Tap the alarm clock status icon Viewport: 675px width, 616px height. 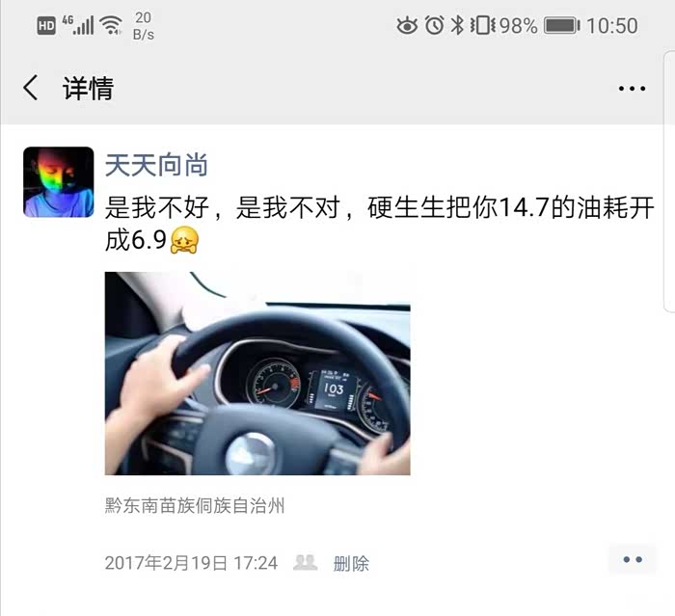pyautogui.click(x=434, y=25)
